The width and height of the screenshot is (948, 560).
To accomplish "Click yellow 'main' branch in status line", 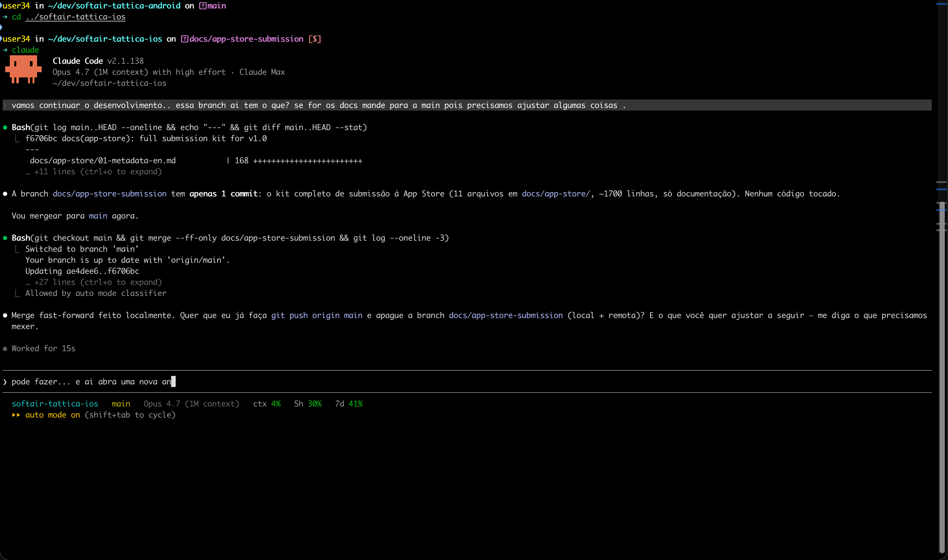I will click(121, 403).
